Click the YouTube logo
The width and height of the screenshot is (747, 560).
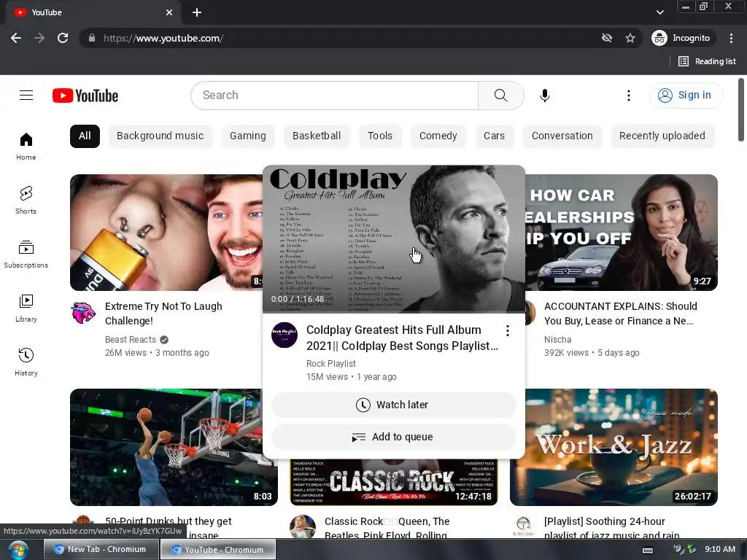85,96
